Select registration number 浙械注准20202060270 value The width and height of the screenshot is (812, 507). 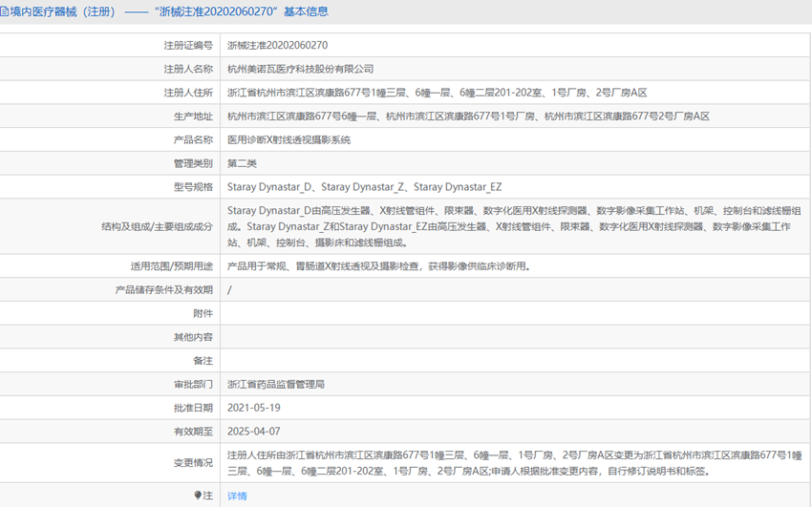277,45
